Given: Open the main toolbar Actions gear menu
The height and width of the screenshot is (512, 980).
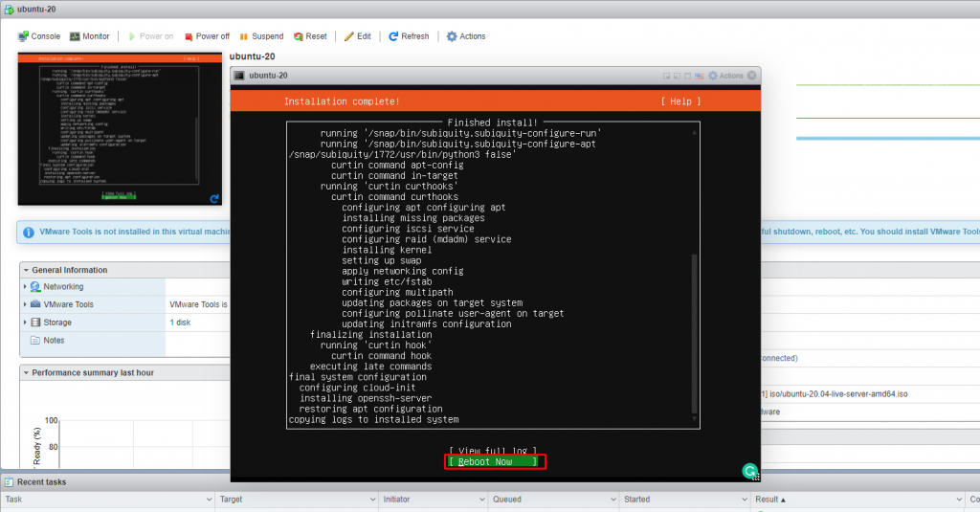Looking at the screenshot, I should [466, 36].
